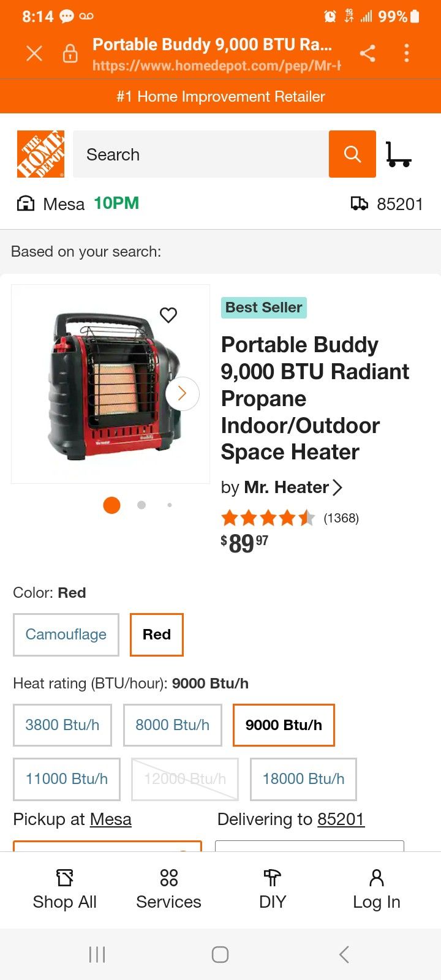Tap the share icon in browser bar
This screenshot has width=441, height=980.
click(367, 54)
